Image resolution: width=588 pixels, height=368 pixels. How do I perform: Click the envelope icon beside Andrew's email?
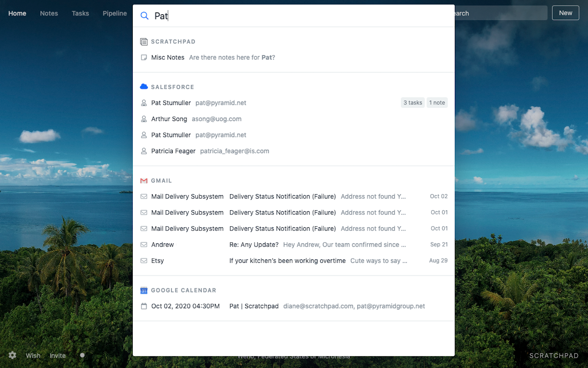[144, 244]
